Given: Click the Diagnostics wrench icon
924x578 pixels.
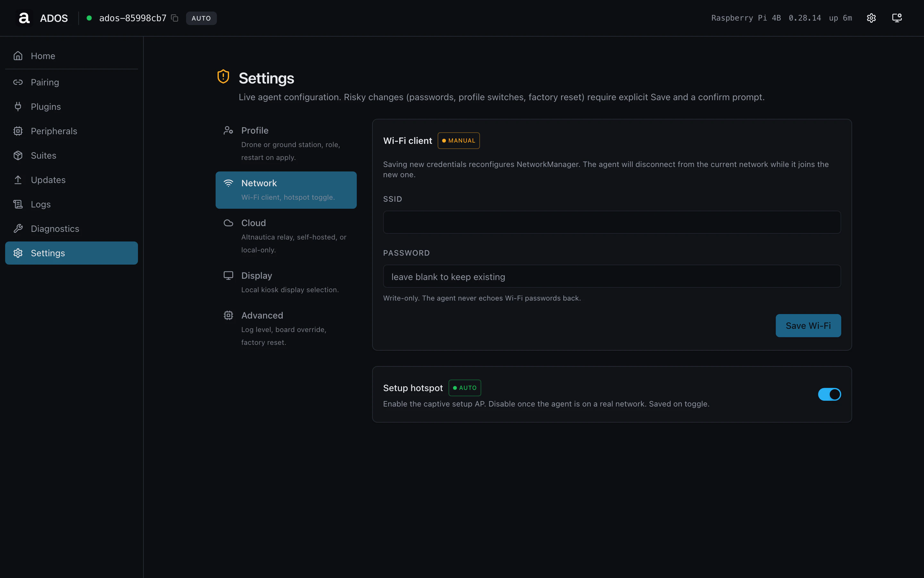Looking at the screenshot, I should click(x=18, y=229).
